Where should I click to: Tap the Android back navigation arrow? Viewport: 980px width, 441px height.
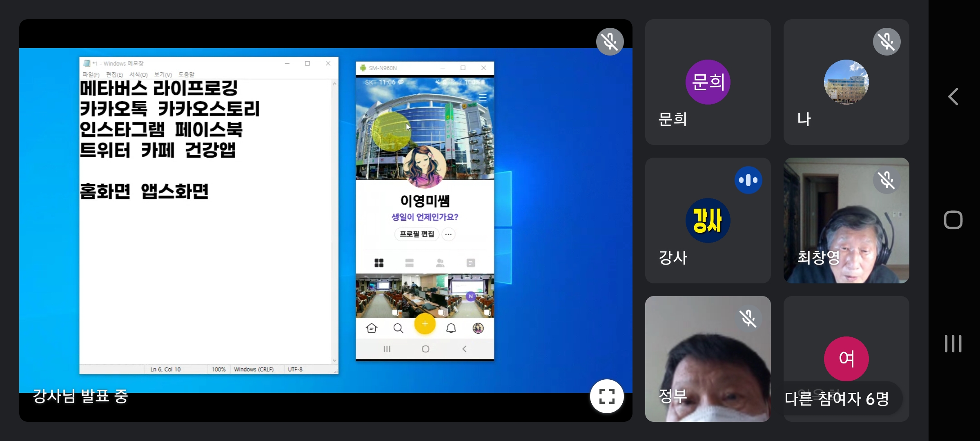(x=953, y=97)
